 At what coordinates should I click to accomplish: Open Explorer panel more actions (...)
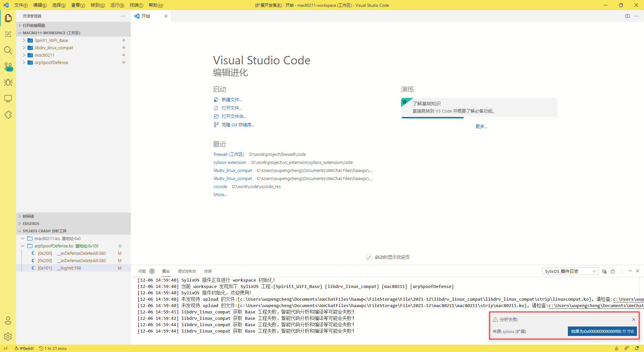[123, 16]
